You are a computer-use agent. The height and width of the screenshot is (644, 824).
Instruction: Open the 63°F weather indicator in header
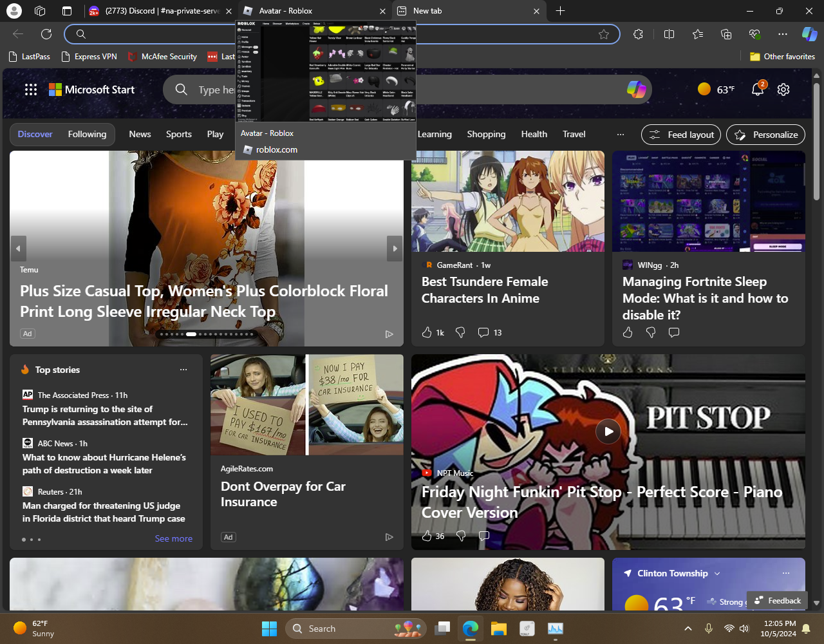click(x=716, y=90)
